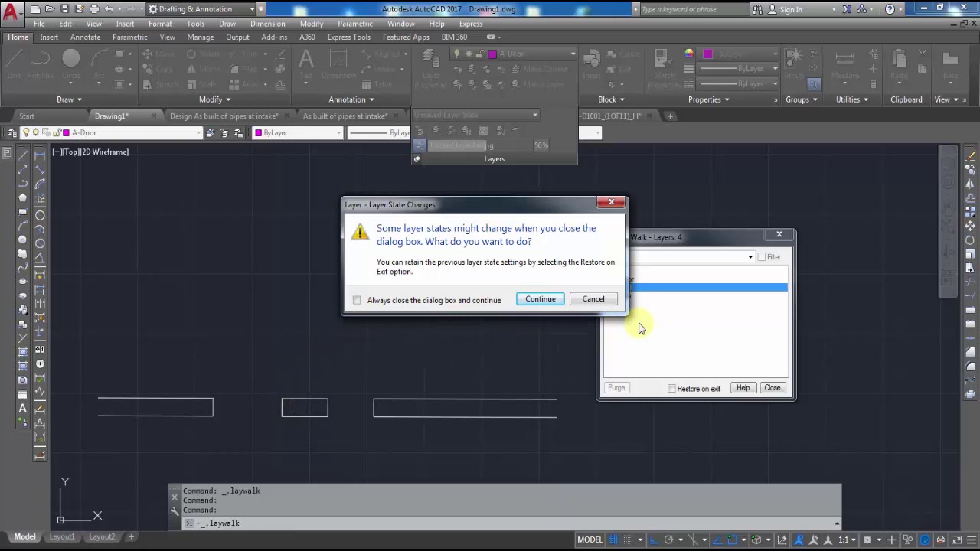Click the Continue button in the dialog
This screenshot has height=551, width=980.
pos(541,299)
